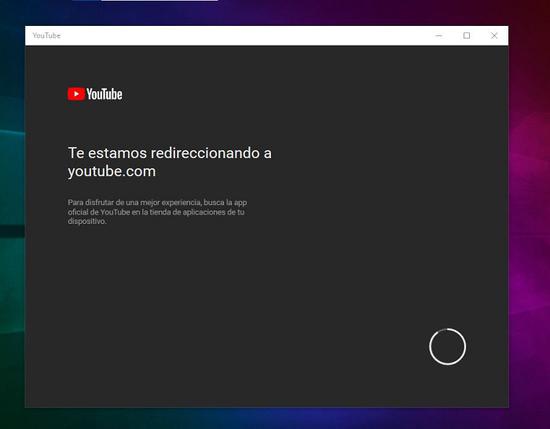Click the "YouTube" window title text
550x429 pixels.
(x=47, y=35)
